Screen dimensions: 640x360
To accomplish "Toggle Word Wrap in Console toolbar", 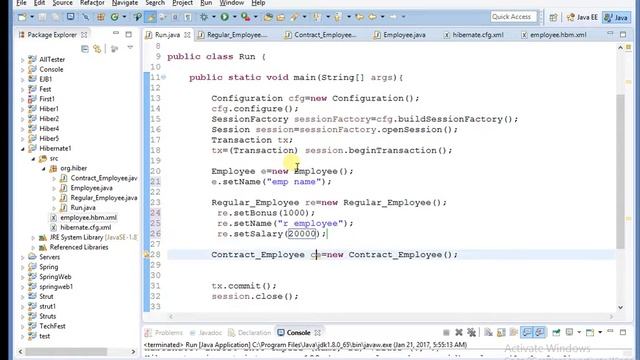I will 513,333.
